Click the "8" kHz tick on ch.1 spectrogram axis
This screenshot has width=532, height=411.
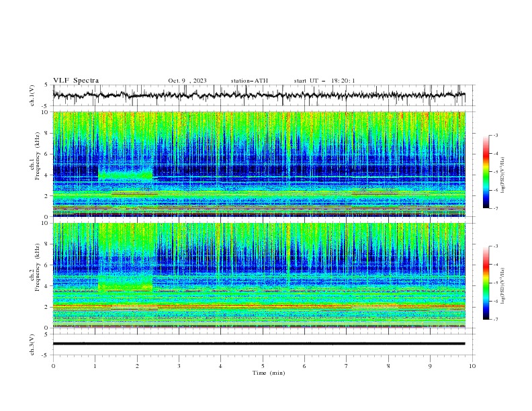point(48,133)
